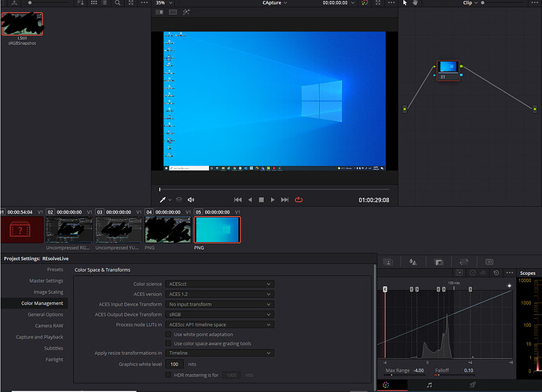The width and height of the screenshot is (542, 392).
Task: Jump to last frame transport button
Action: (x=284, y=200)
